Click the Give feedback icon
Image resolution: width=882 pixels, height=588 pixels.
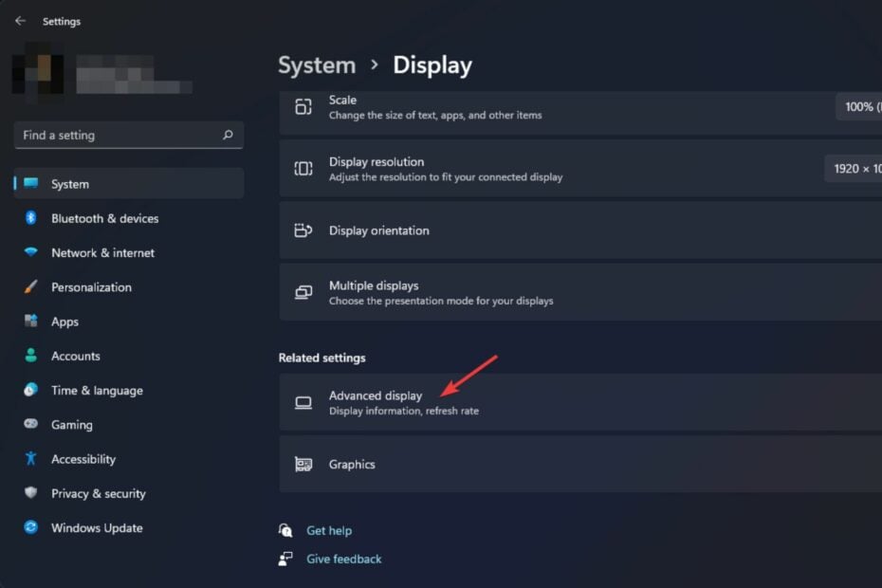coord(285,559)
